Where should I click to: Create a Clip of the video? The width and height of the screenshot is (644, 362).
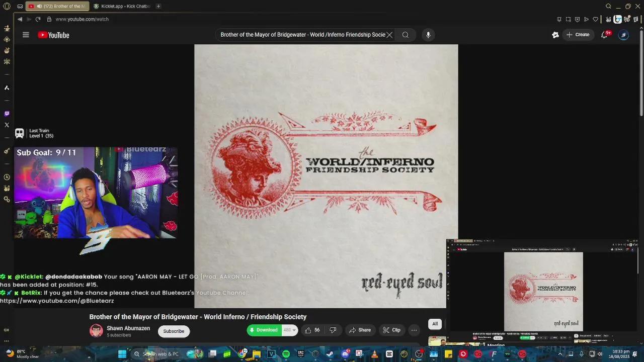[x=391, y=330]
